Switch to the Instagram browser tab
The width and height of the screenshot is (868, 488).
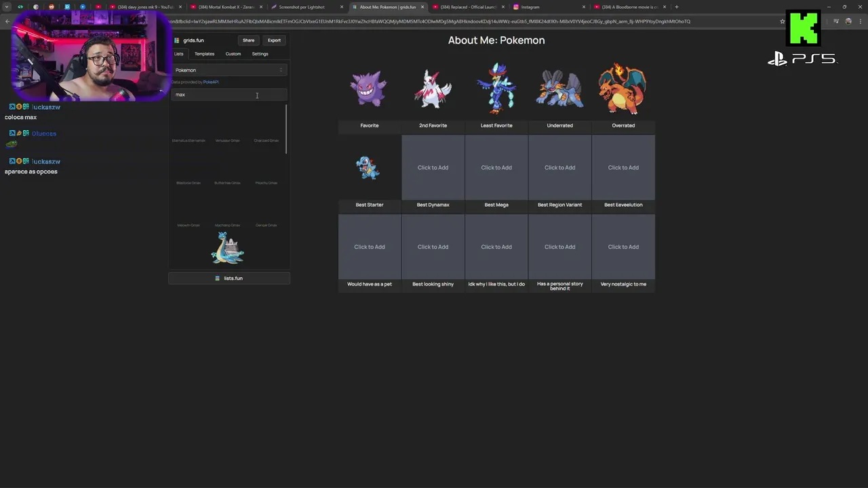(548, 7)
